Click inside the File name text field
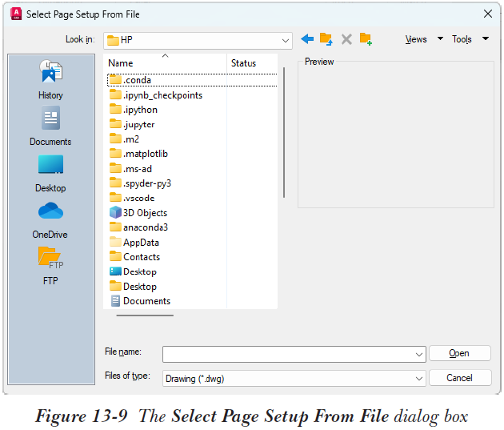This screenshot has height=430, width=504. (x=288, y=355)
